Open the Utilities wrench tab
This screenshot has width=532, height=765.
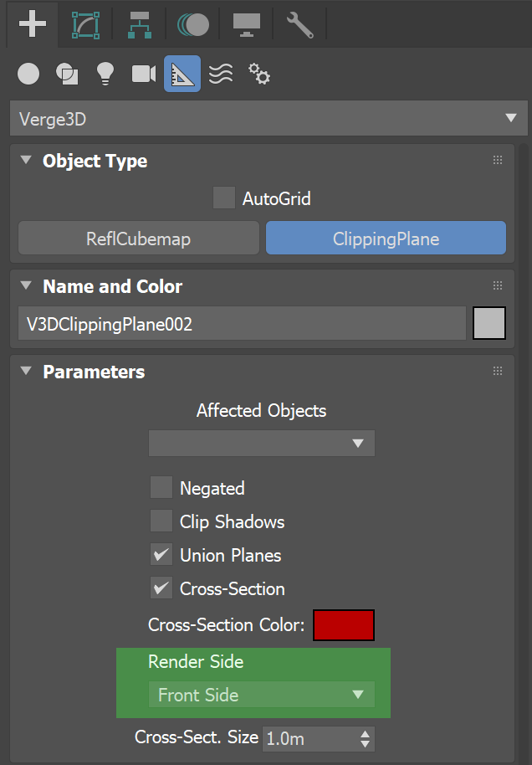[299, 24]
